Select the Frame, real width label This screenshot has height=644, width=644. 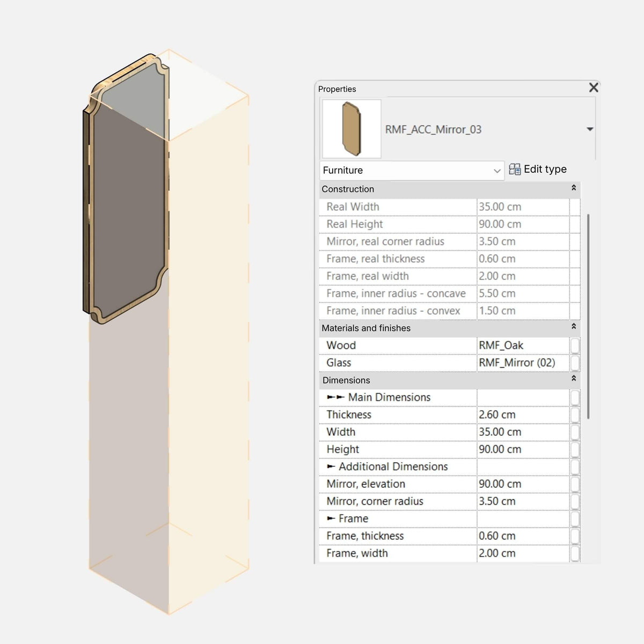[x=368, y=276]
